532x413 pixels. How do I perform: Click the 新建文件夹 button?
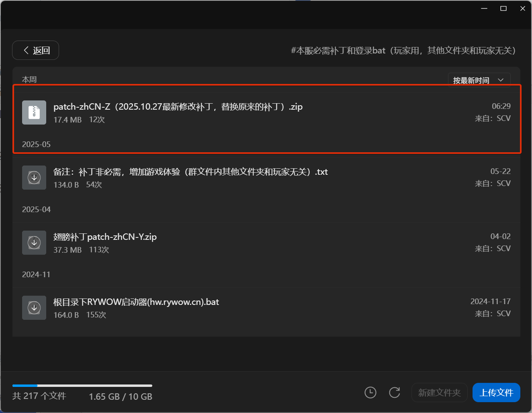pyautogui.click(x=439, y=393)
